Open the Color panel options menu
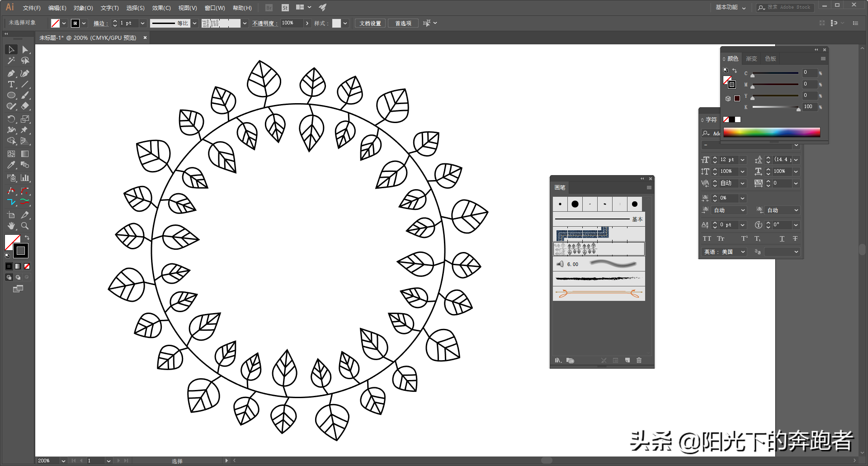Viewport: 868px width, 466px height. (823, 58)
